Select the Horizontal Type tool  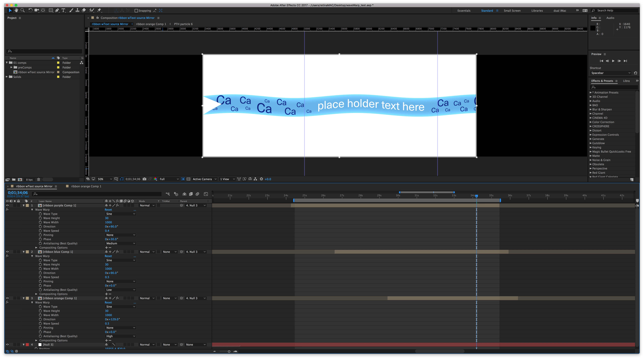pos(64,10)
